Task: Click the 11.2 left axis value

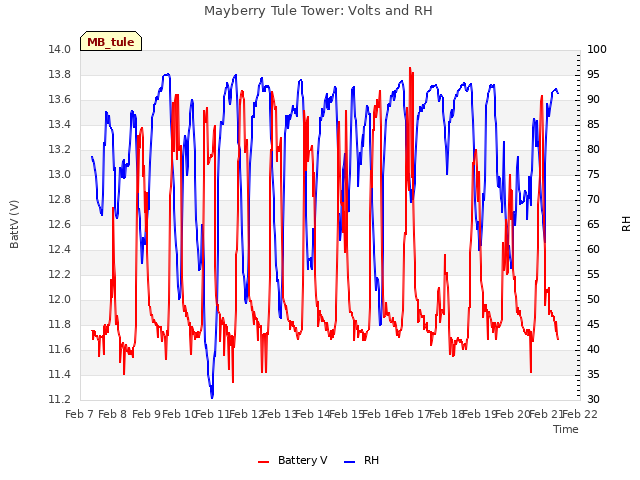Action: (60, 399)
